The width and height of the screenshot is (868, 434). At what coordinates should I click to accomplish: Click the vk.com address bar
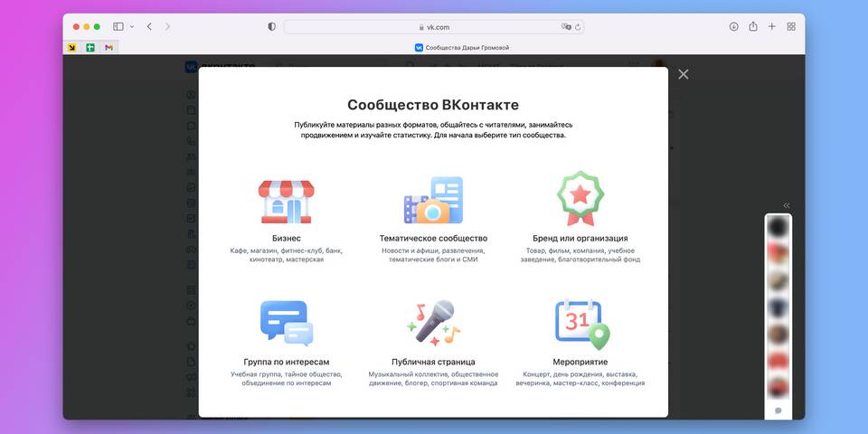[x=434, y=26]
